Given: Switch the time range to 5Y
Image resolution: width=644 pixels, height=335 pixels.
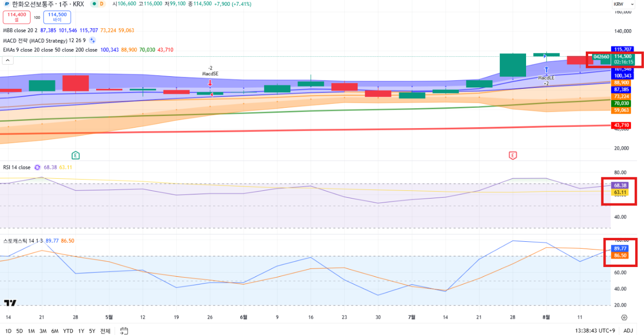Looking at the screenshot, I should [92, 331].
